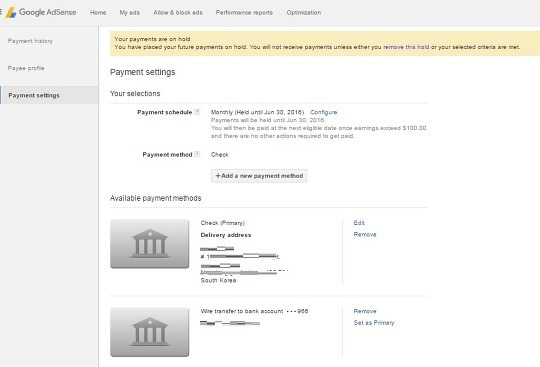The width and height of the screenshot is (540, 367).
Task: Remove the Check (Primary) payment method
Action: (x=365, y=234)
